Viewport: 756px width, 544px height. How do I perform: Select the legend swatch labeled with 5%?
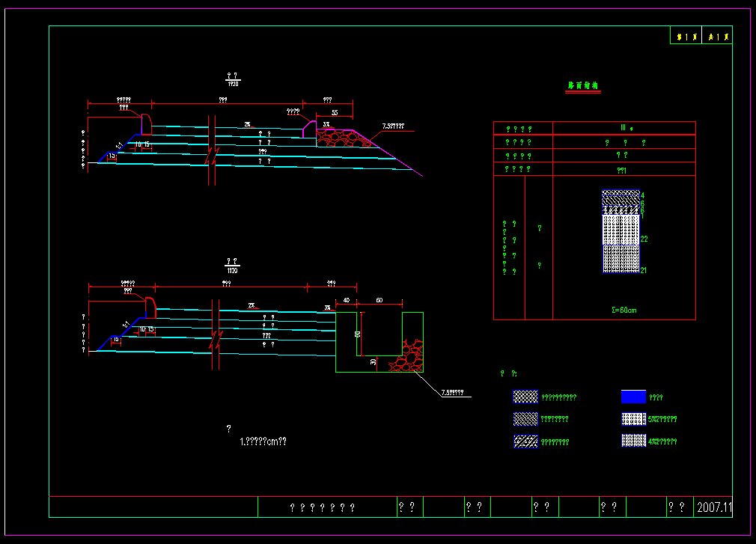[x=633, y=419]
